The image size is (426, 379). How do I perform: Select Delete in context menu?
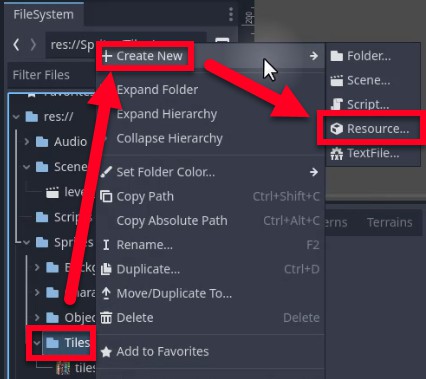[210, 318]
